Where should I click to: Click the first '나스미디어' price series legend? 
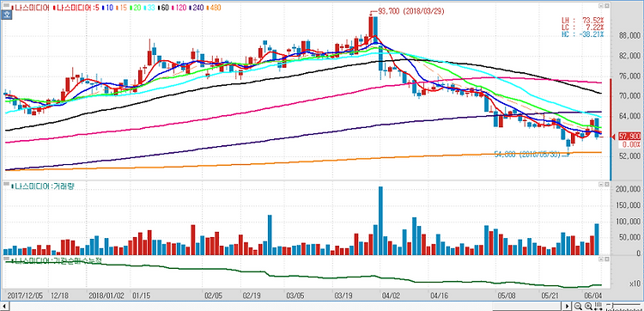(x=31, y=8)
